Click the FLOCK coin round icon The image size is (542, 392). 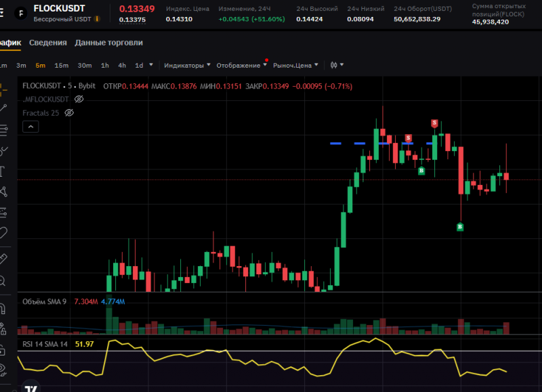pos(21,13)
